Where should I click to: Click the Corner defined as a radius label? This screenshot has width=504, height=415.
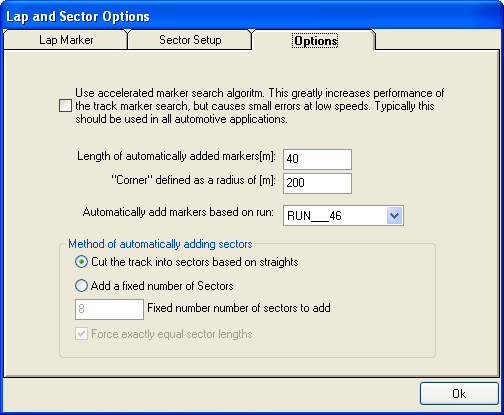click(x=193, y=180)
